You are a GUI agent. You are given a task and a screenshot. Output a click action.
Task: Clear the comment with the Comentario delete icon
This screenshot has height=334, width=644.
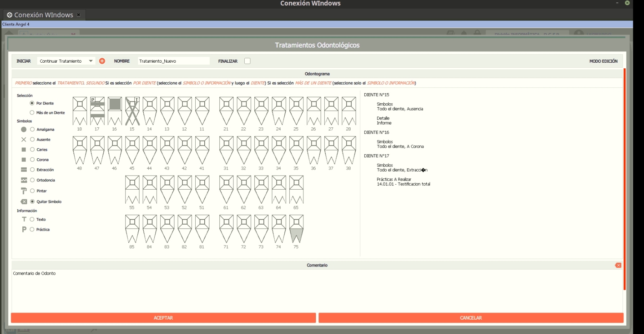point(618,265)
